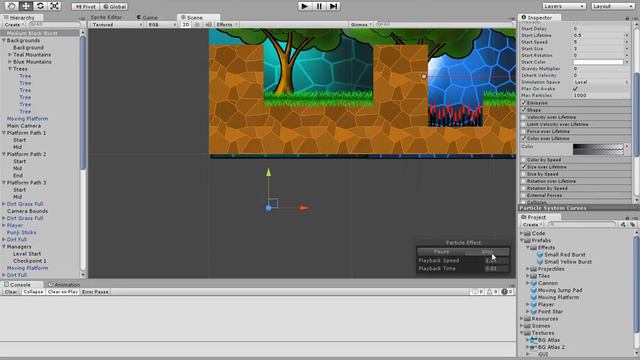The width and height of the screenshot is (640, 360).
Task: Click the Small Red Burst prefab icon
Action: click(540, 254)
